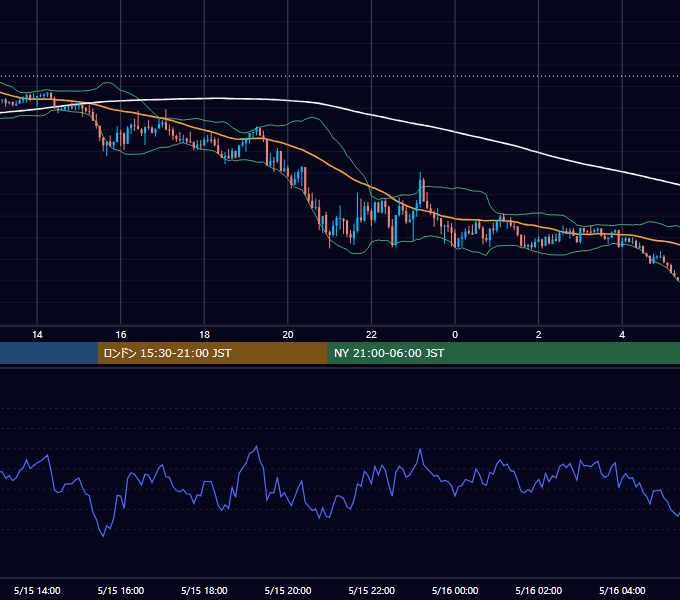Click the 5/15 16:00 time label

tap(121, 590)
